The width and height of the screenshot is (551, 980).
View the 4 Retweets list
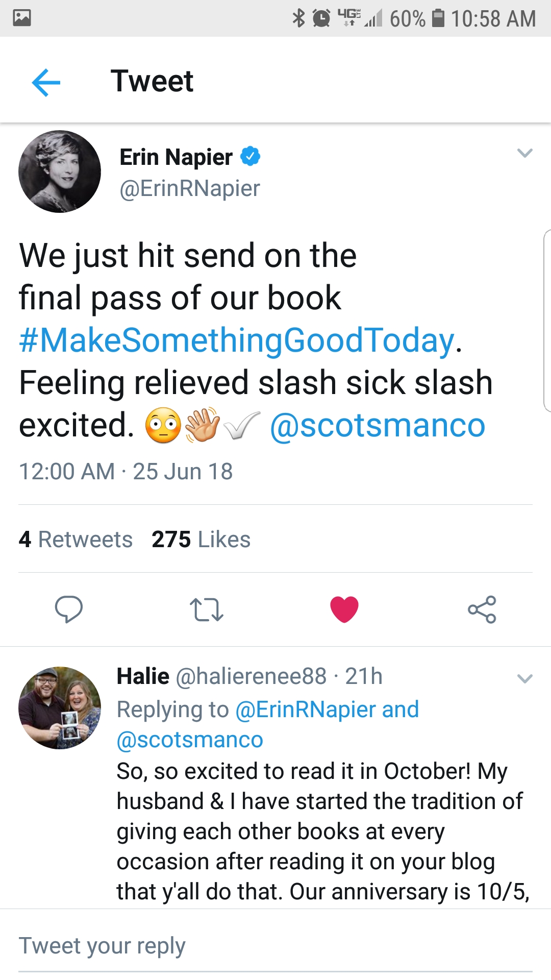tap(76, 540)
